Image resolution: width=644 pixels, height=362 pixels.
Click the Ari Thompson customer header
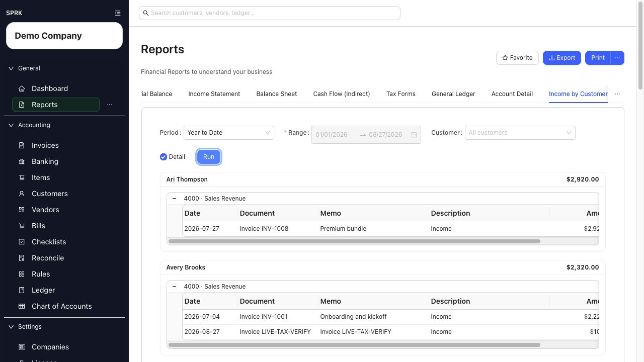[x=187, y=179]
